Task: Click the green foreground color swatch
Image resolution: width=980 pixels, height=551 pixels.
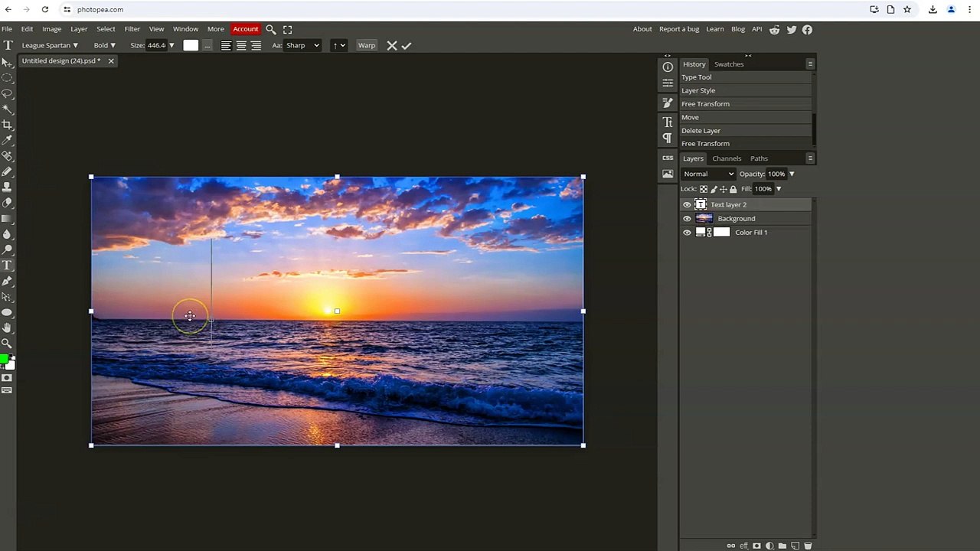Action: (4, 360)
